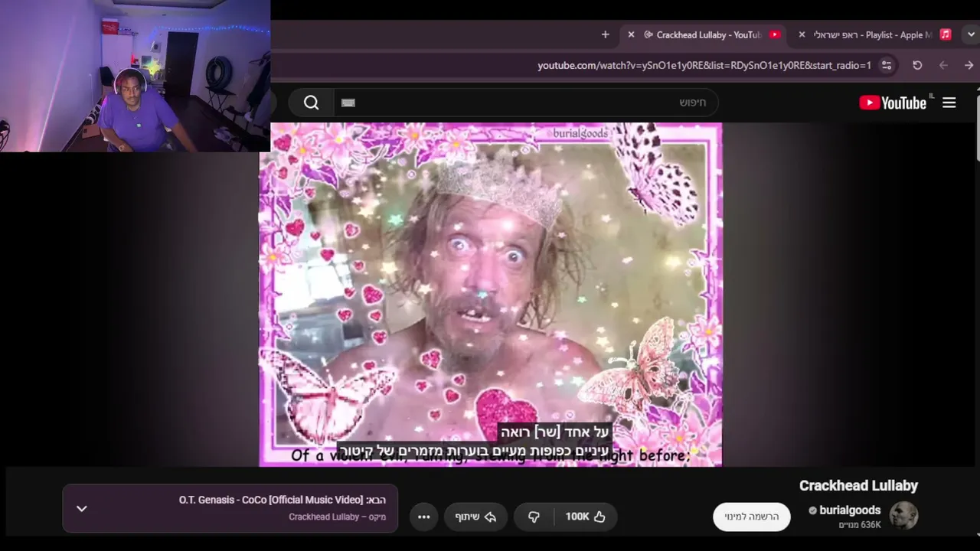The width and height of the screenshot is (980, 551).
Task: Select the youtube.com URL in the address bar
Action: (x=704, y=65)
